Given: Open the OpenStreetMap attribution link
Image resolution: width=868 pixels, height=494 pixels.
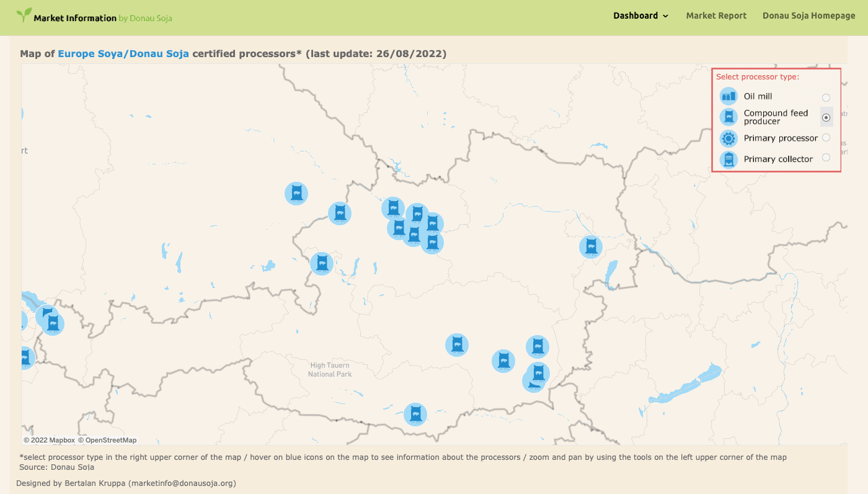Looking at the screenshot, I should click(x=107, y=440).
